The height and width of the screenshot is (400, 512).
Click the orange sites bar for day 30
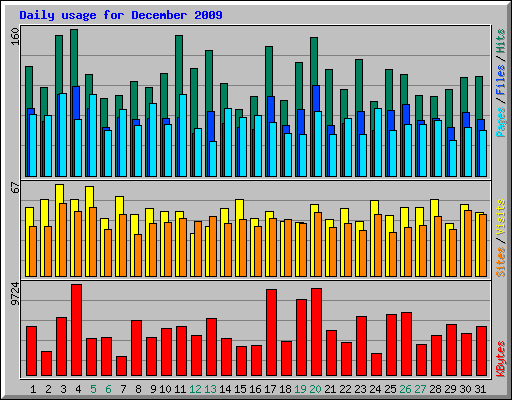pyautogui.click(x=468, y=243)
